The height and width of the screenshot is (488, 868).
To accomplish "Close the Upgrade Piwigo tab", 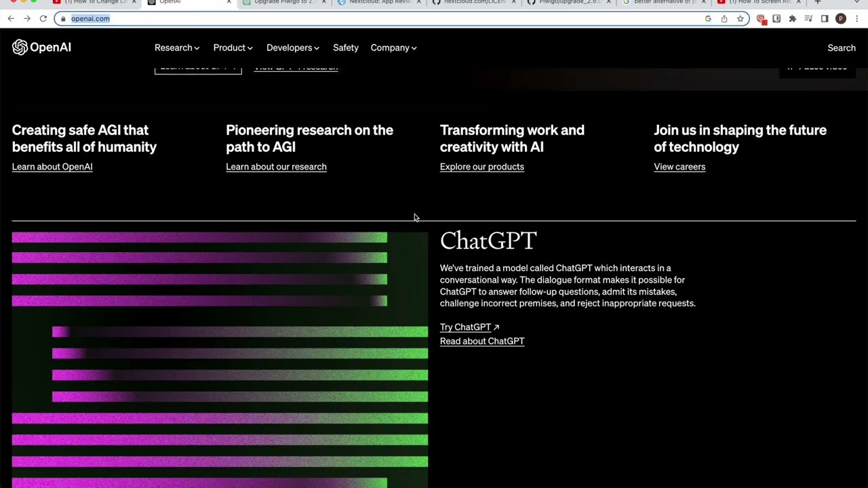I will point(324,2).
